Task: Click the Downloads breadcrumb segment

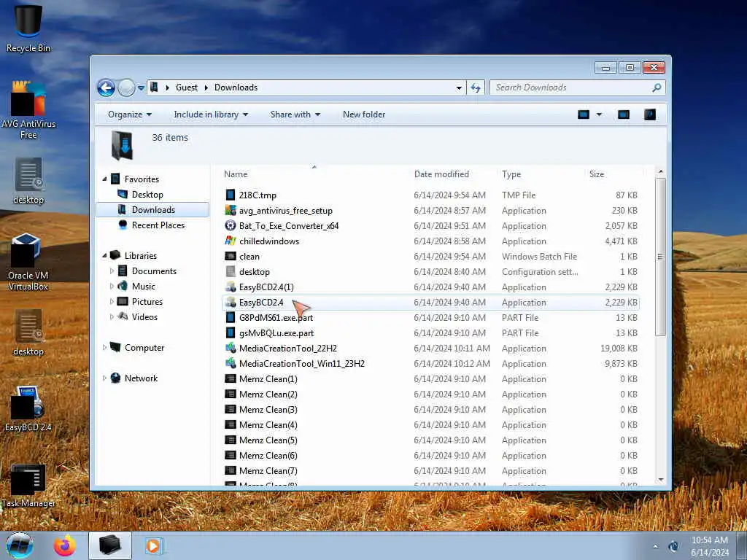Action: 236,87
